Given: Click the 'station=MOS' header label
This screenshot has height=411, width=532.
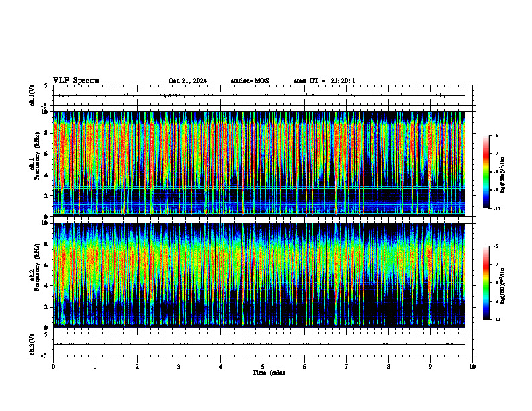Looking at the screenshot, I should tap(250, 81).
